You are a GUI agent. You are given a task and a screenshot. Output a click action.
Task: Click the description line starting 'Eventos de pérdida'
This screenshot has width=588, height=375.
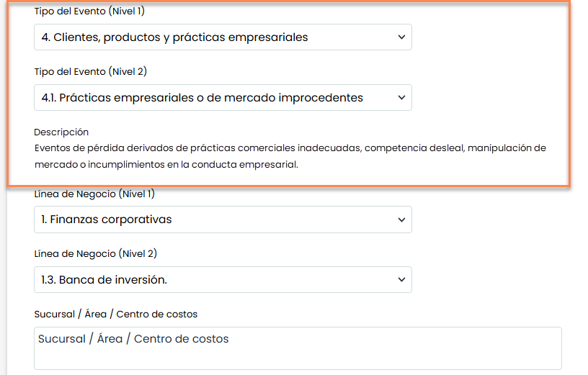click(x=180, y=148)
